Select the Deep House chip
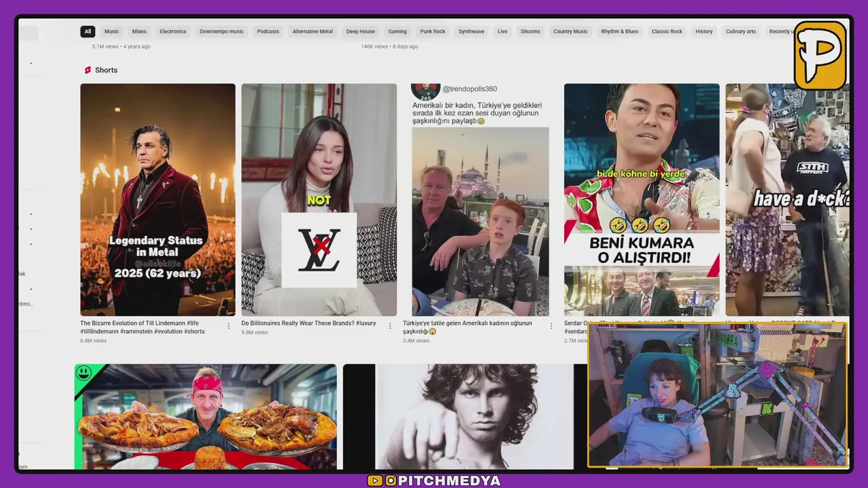868x488 pixels. [x=360, y=31]
